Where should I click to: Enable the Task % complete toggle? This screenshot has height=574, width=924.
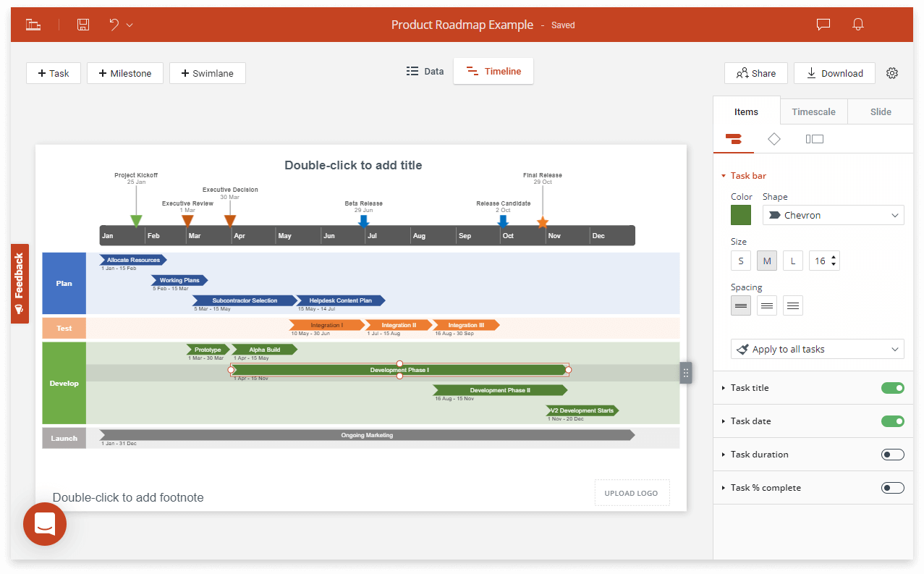coord(892,487)
